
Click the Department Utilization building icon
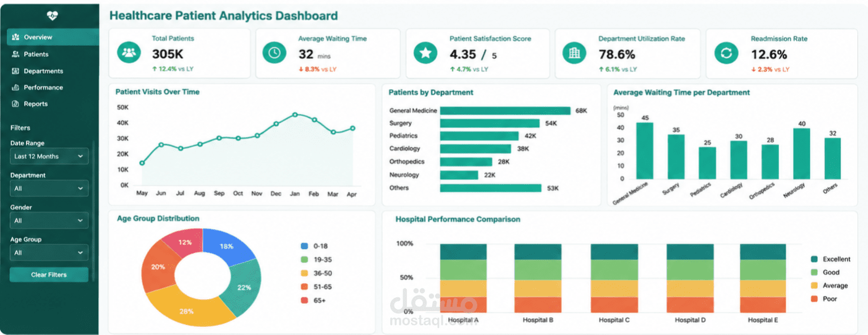tap(574, 53)
